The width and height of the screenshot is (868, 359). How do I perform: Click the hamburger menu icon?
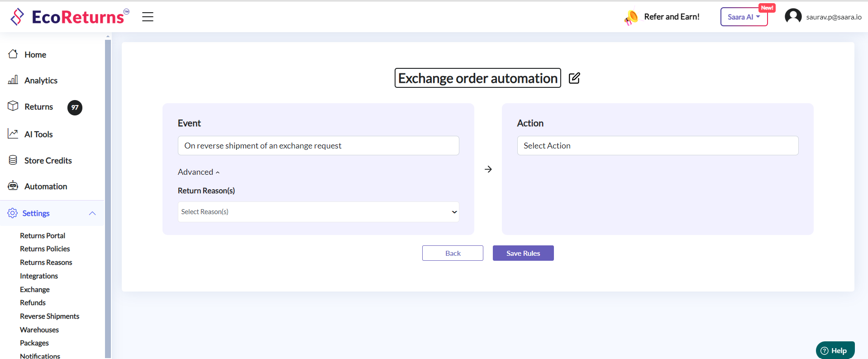[148, 17]
